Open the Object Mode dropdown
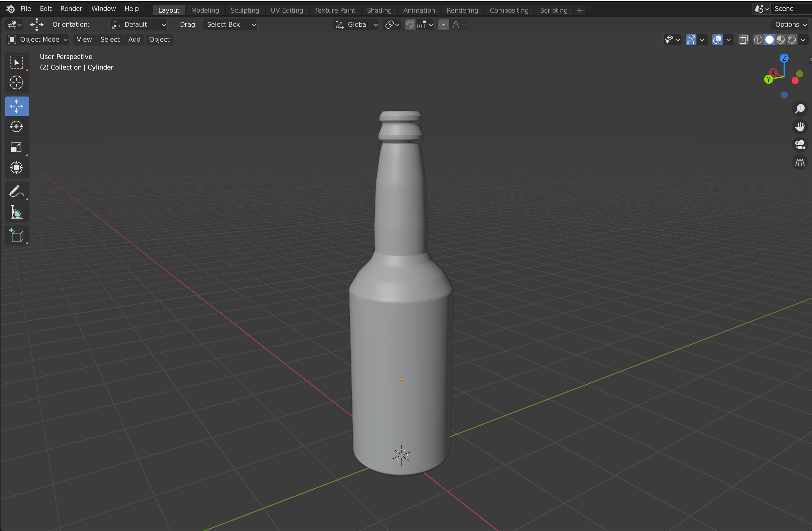 click(x=38, y=40)
